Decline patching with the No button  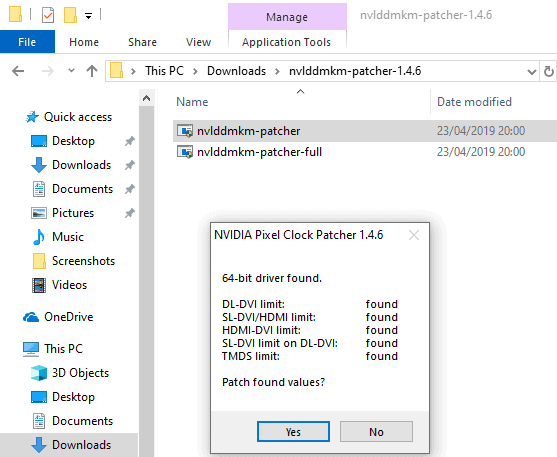click(377, 432)
